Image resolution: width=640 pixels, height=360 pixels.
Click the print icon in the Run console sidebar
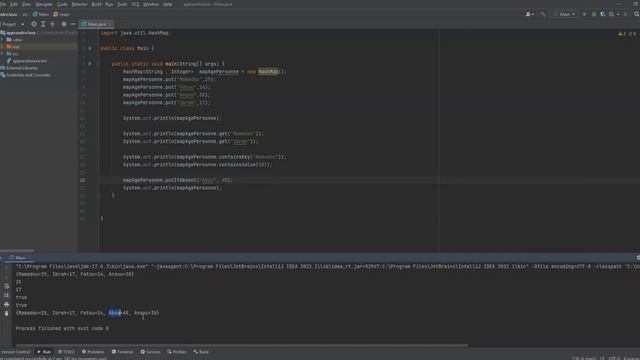[x=6, y=304]
